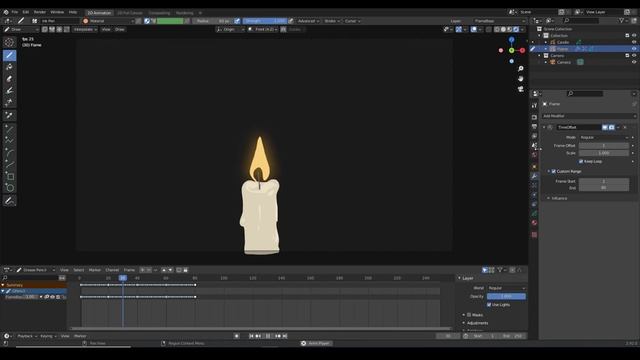Select the Tint tool
Image resolution: width=640 pixels, height=360 pixels.
point(9,91)
